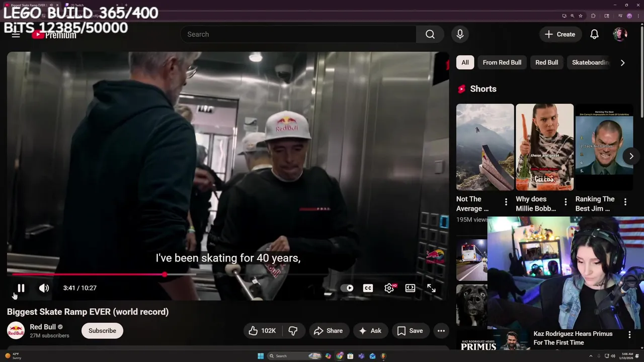This screenshot has height=362, width=644.
Task: Open the Chrome media controls icon
Action: [x=620, y=16]
